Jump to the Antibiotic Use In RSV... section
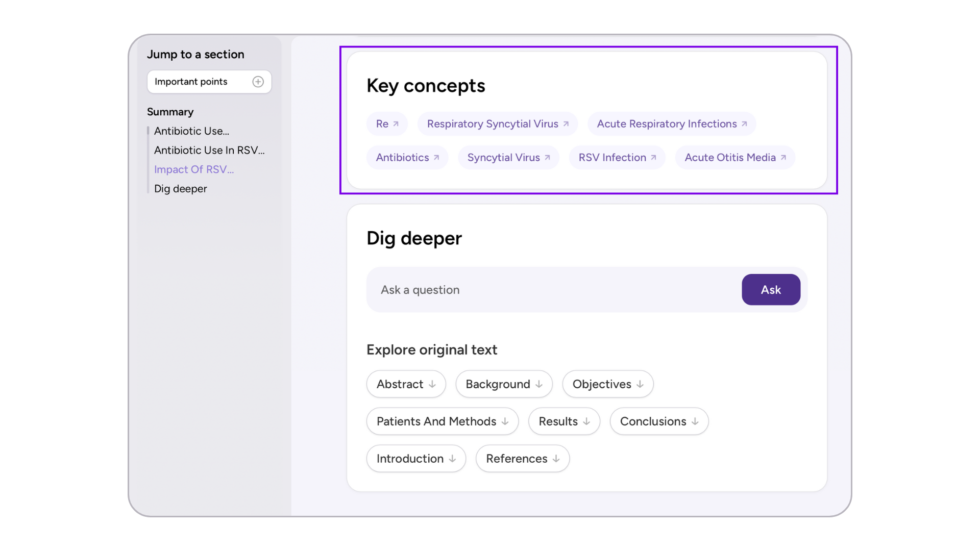980x551 pixels. [209, 150]
